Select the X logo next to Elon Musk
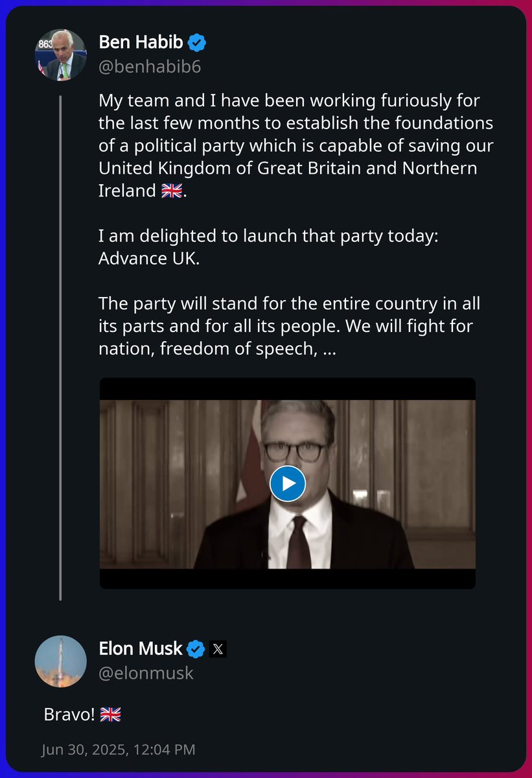 point(218,648)
